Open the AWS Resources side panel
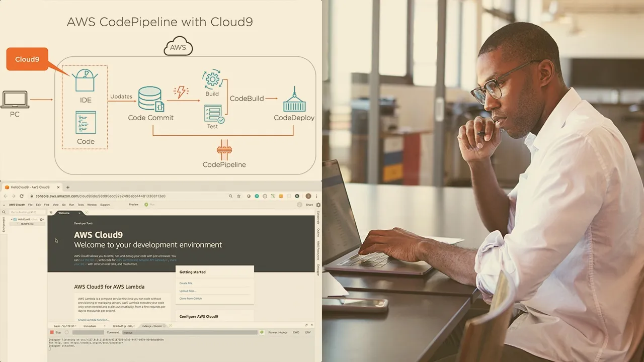 [x=318, y=250]
